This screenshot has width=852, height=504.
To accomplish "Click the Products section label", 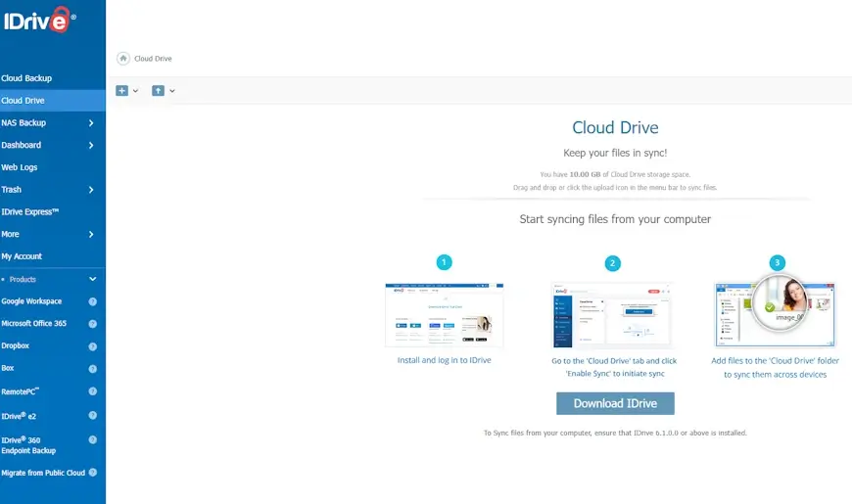I will tap(23, 279).
